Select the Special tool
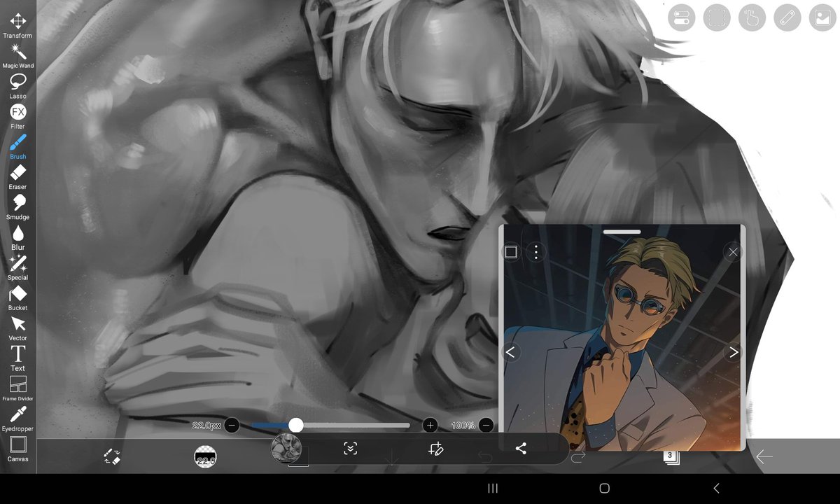Screen dimensions: 840x504 tap(17, 267)
